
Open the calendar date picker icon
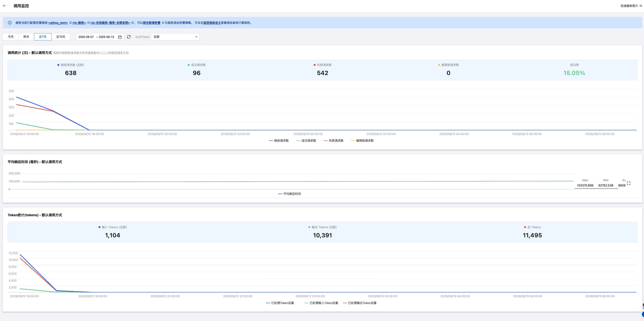point(120,37)
